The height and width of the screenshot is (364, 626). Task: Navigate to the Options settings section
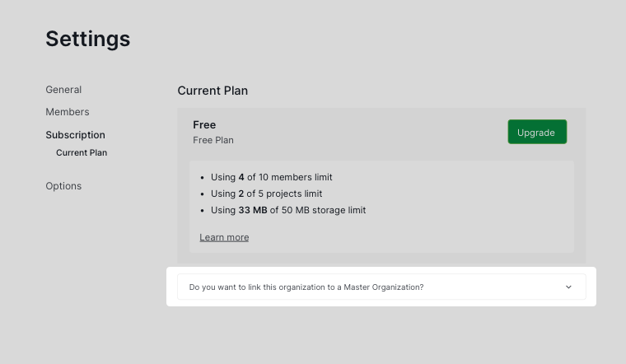coord(63,186)
